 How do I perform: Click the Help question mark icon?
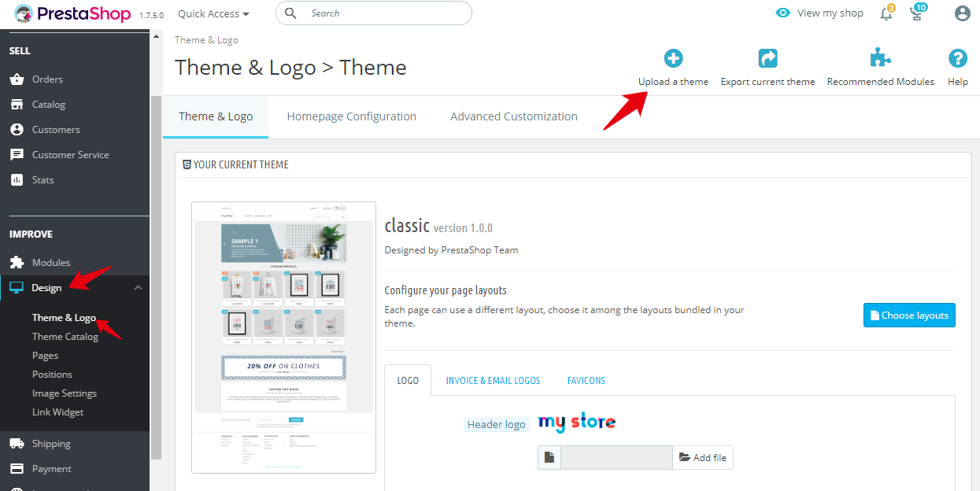(958, 57)
